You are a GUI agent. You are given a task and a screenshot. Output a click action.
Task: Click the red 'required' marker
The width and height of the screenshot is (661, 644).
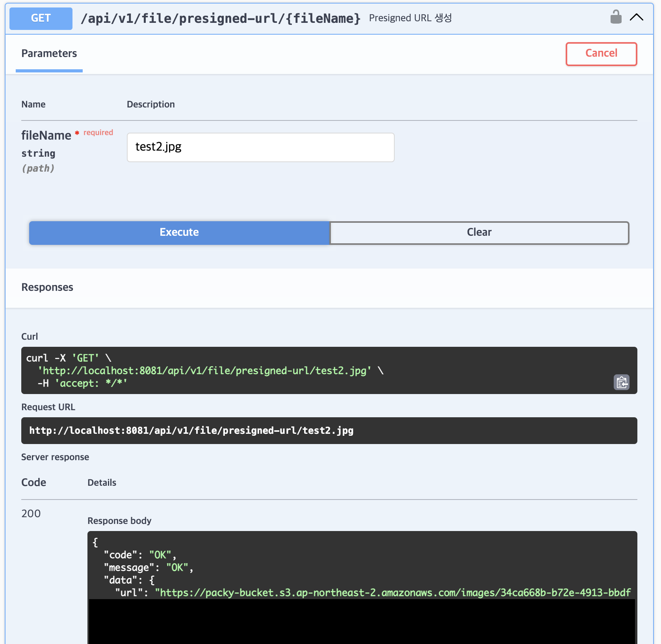pos(98,132)
